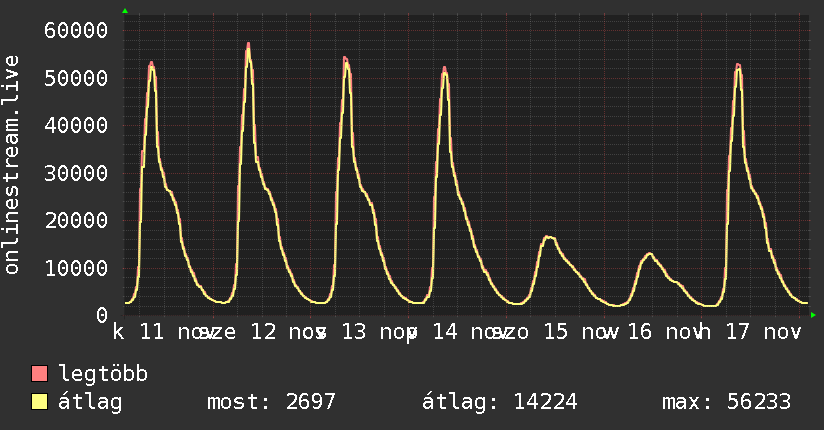Click the 'max: 56233' statistic

[726, 402]
